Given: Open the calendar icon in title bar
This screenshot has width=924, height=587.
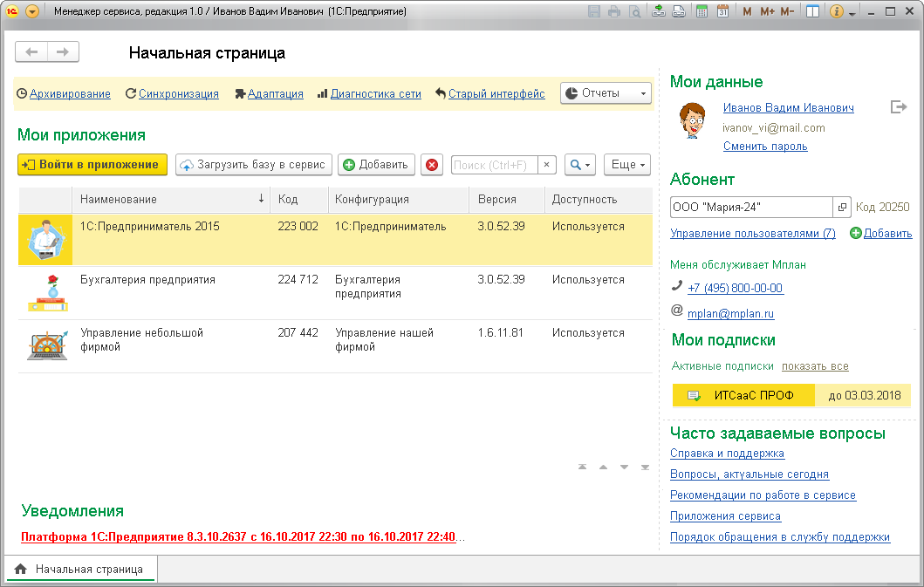Looking at the screenshot, I should 722,11.
